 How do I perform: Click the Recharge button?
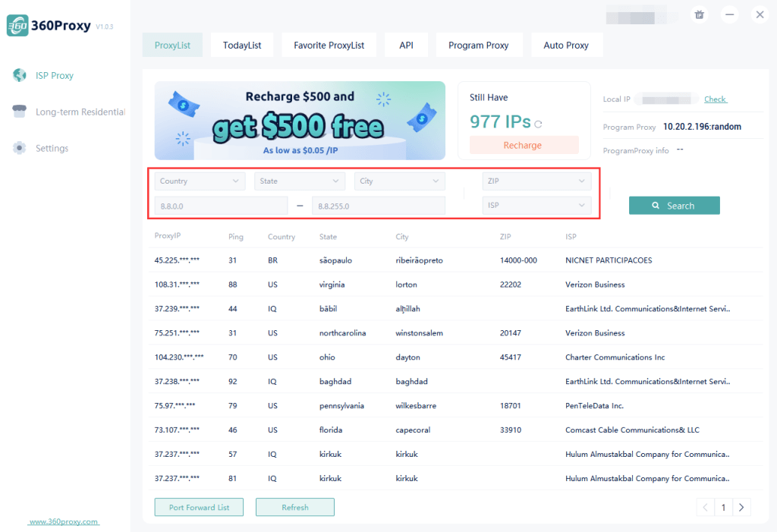click(x=524, y=145)
